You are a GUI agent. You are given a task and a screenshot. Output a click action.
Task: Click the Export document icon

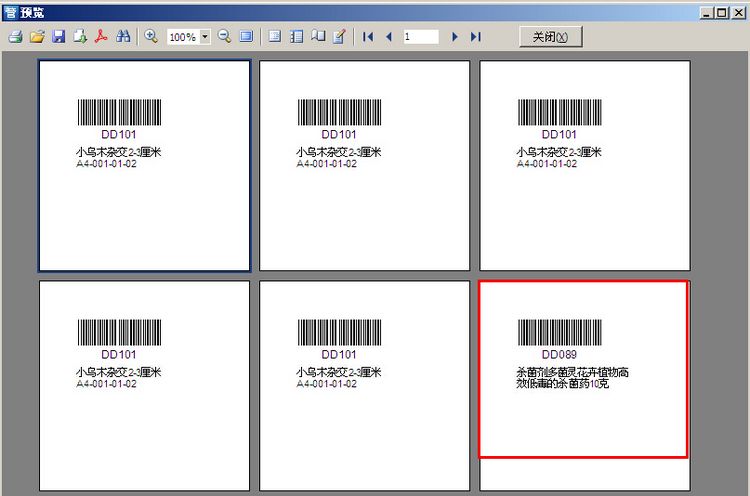tap(80, 37)
